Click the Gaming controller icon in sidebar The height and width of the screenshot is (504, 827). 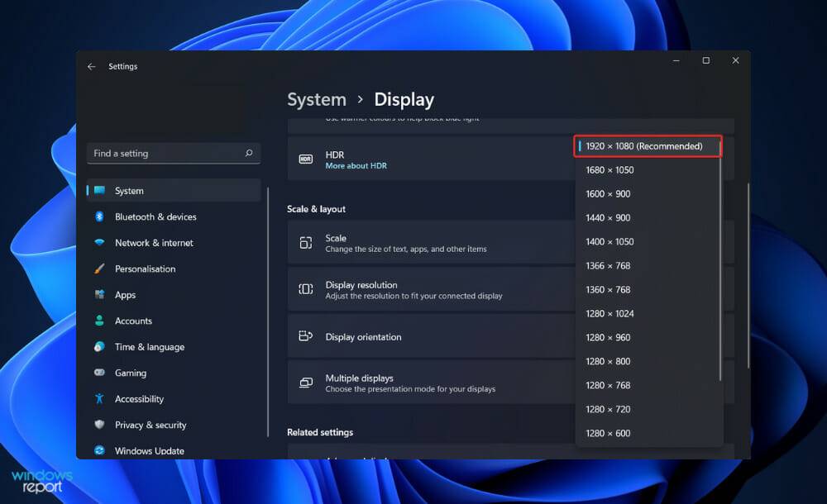(100, 373)
